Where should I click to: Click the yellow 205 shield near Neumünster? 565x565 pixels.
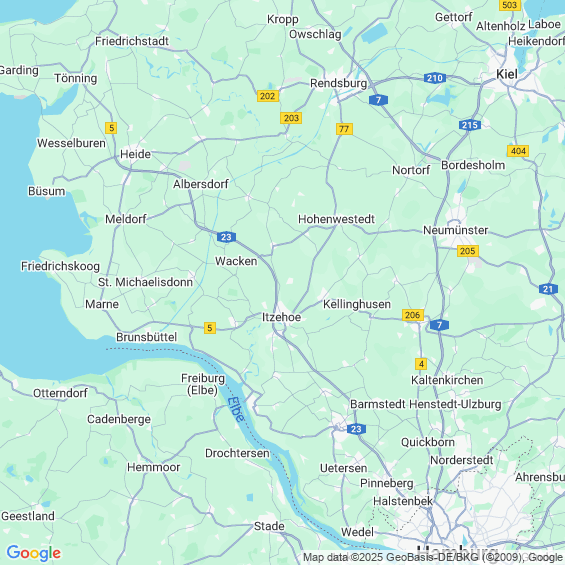coord(468,251)
